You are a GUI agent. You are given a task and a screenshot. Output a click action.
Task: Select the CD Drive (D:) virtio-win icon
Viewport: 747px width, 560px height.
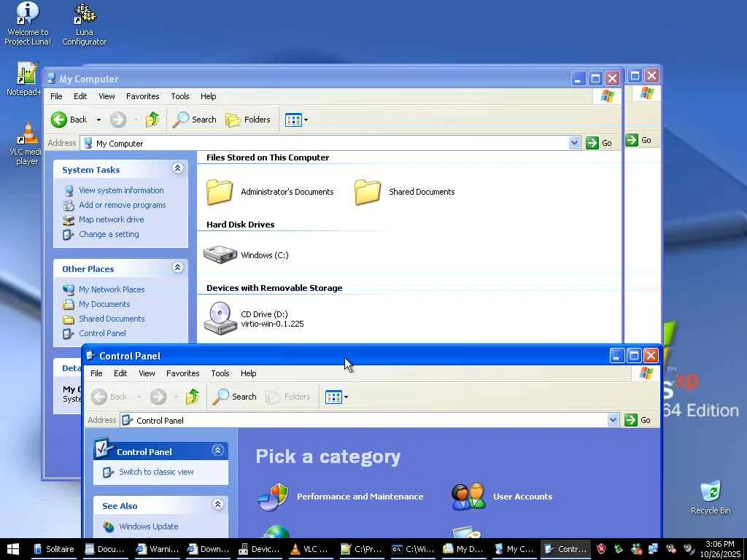220,318
